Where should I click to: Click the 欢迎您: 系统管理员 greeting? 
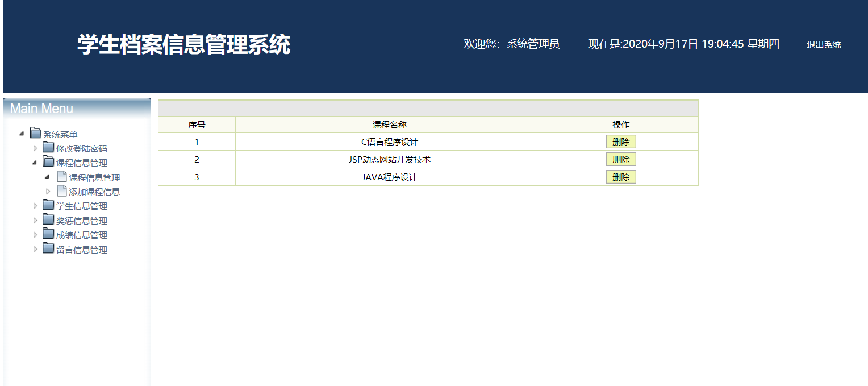coord(512,44)
